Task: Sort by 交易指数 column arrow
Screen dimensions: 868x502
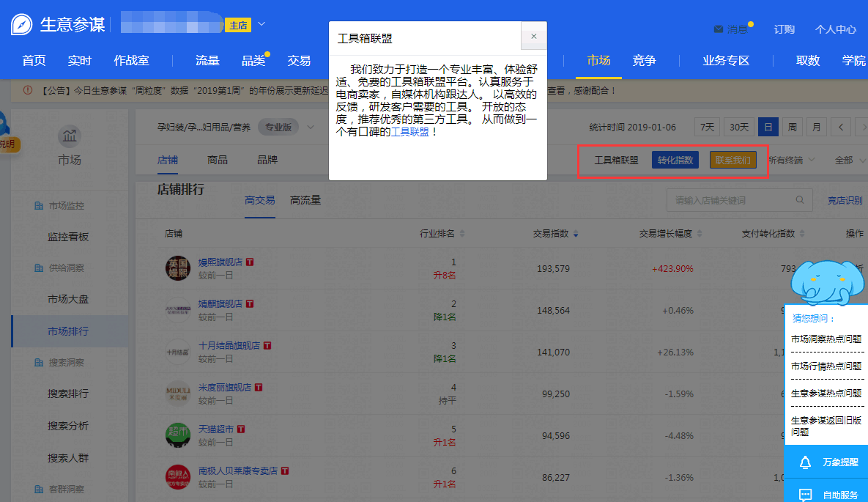Action: pos(576,234)
